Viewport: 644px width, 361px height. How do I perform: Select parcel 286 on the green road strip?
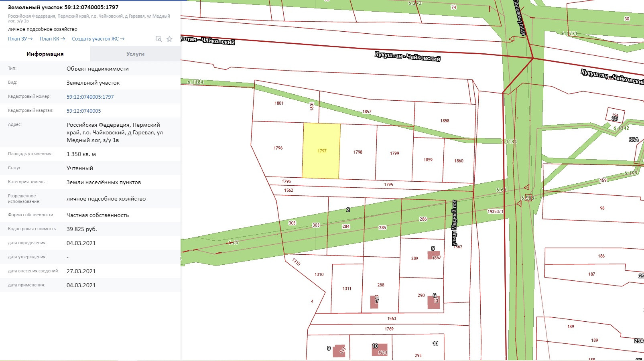coord(423,219)
